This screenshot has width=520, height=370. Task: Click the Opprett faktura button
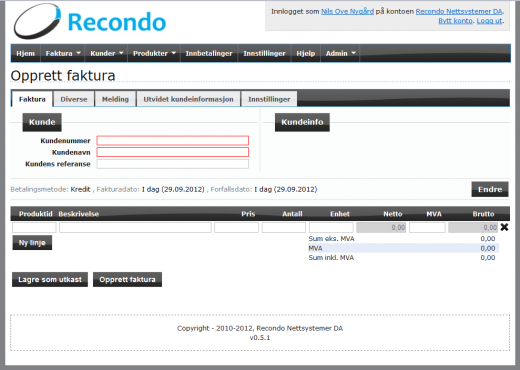click(127, 279)
